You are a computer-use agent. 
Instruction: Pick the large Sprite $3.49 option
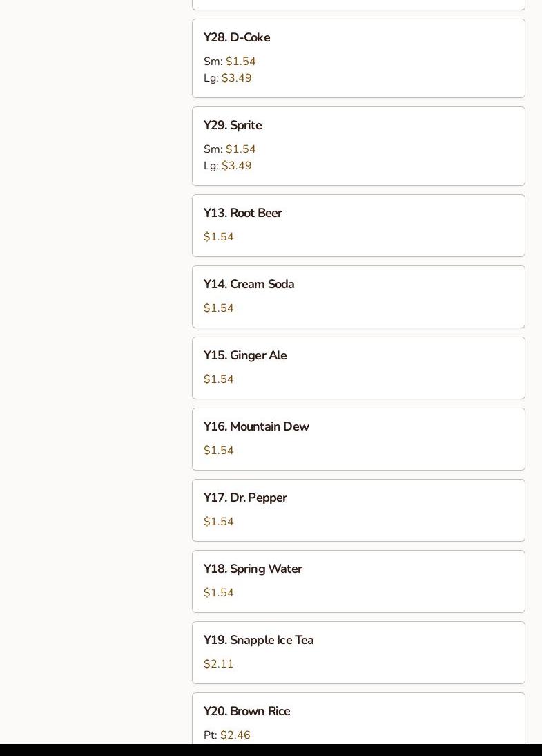(236, 166)
